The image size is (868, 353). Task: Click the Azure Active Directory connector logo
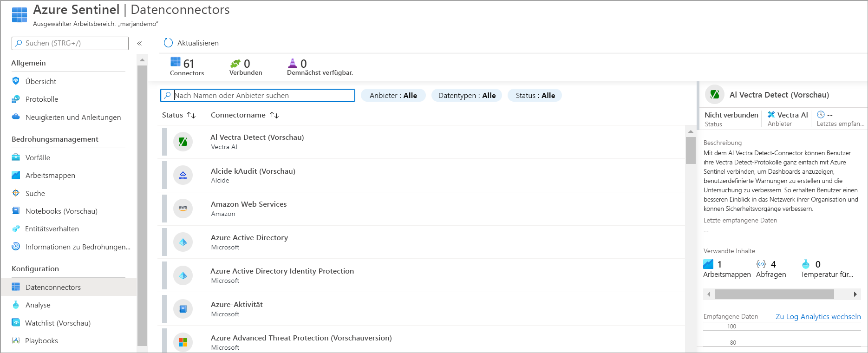coord(183,242)
